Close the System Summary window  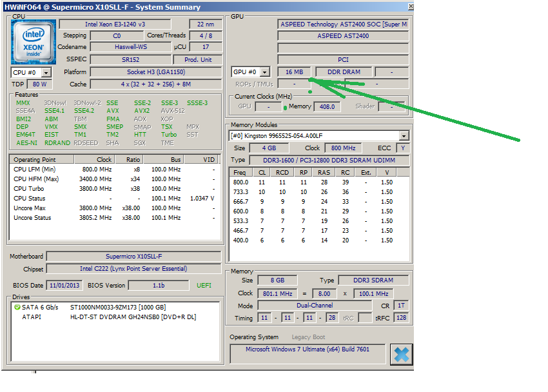(x=411, y=6)
